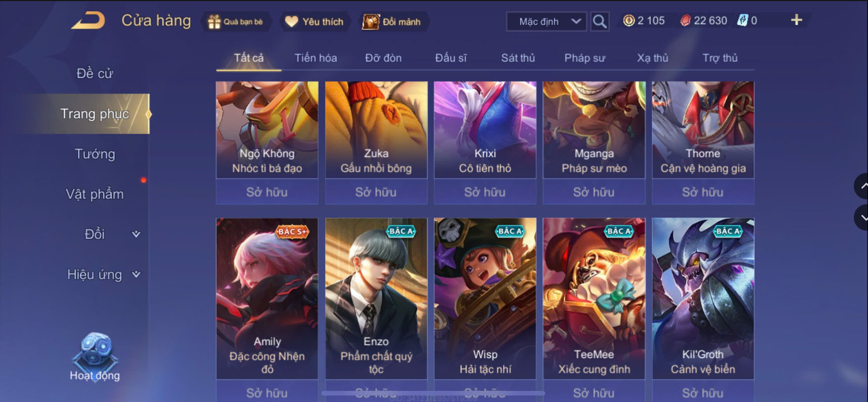This screenshot has width=868, height=402.
Task: Select Vật phẩm in the sidebar
Action: click(95, 194)
